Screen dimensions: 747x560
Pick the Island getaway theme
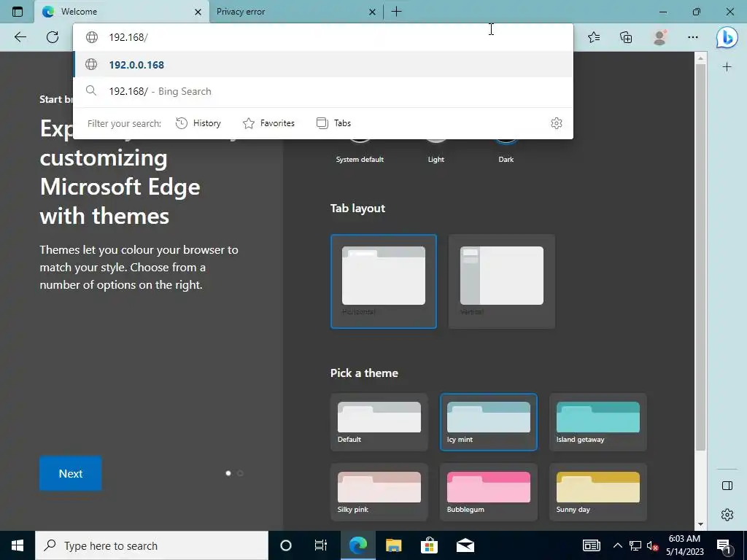(x=598, y=422)
